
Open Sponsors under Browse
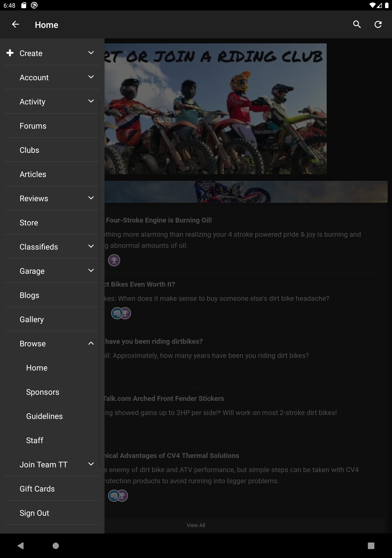point(52,392)
